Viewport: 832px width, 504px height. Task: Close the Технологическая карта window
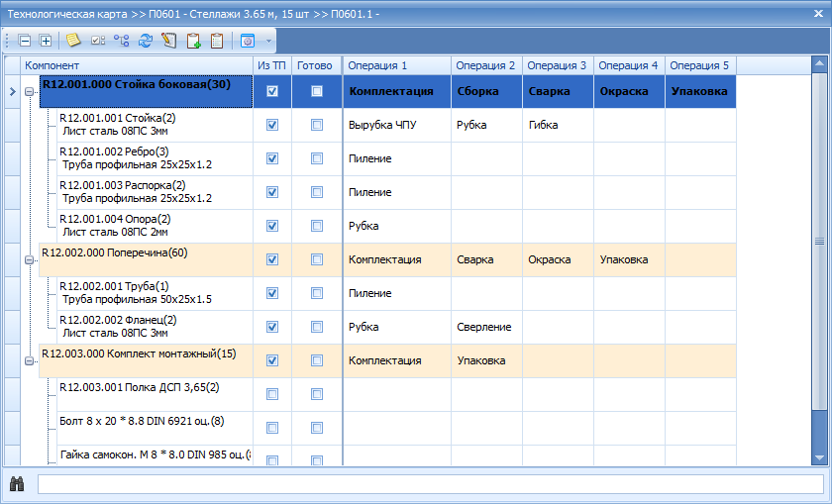click(819, 13)
